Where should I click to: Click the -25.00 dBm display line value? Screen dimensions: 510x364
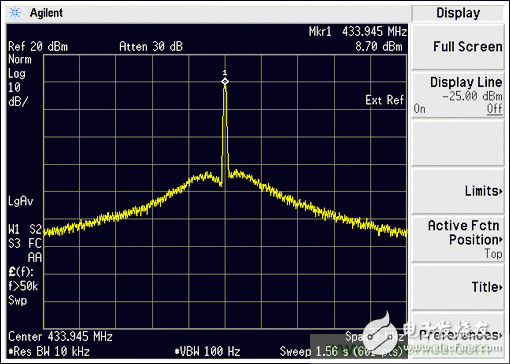click(x=472, y=96)
